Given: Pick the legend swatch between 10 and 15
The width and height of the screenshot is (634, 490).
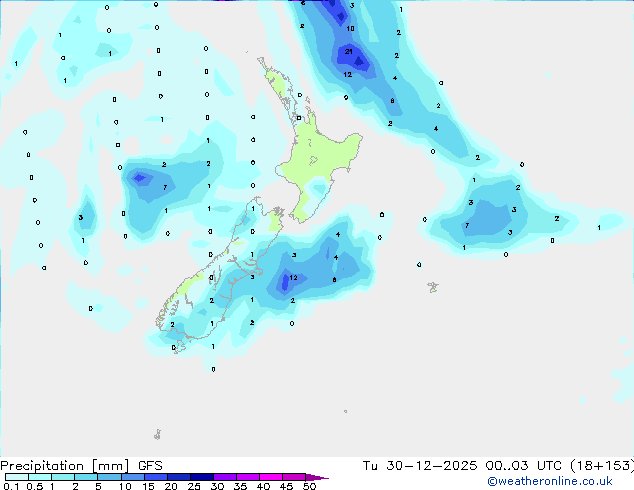Looking at the screenshot, I should 132,477.
